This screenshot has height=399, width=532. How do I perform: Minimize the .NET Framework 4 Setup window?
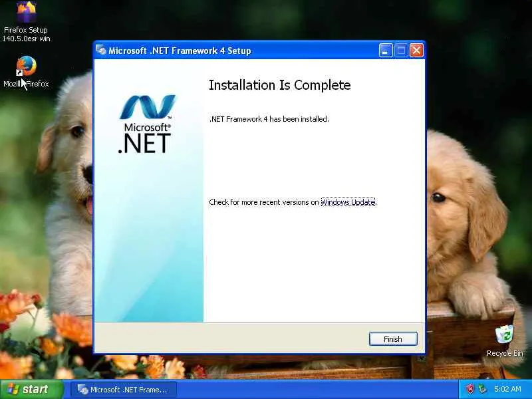tap(386, 51)
